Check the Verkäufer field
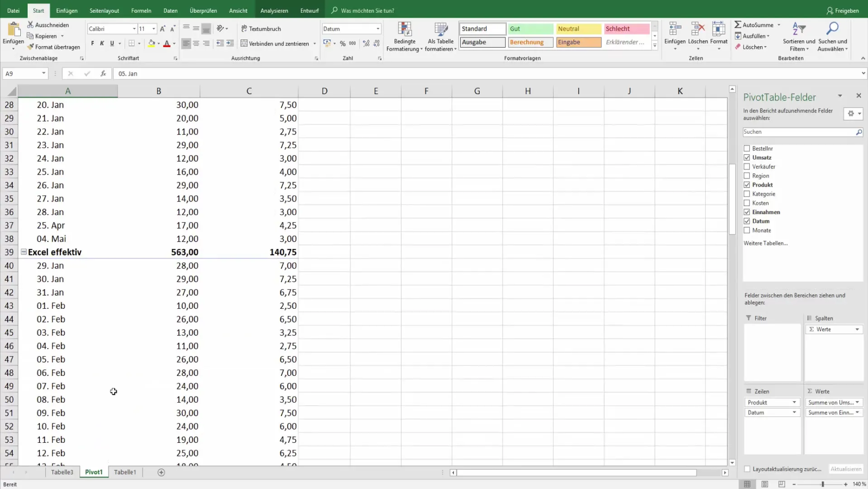Viewport: 868px width, 489px height. [x=747, y=167]
